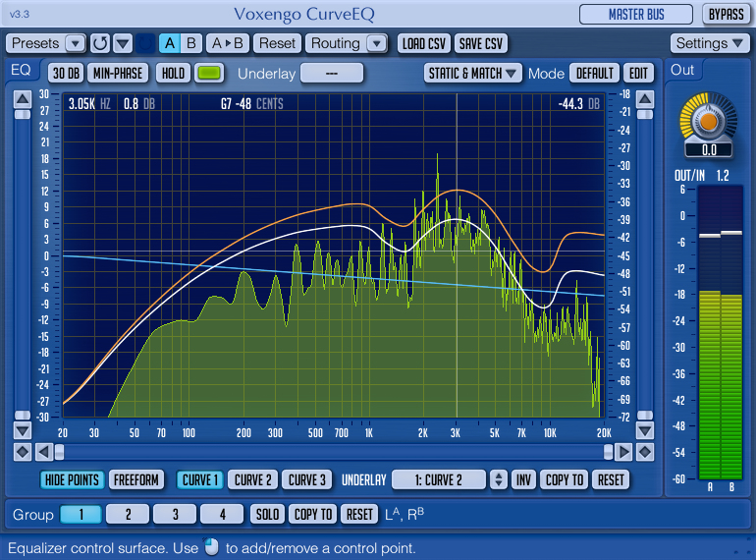
Task: Select Group 3
Action: 175,515
